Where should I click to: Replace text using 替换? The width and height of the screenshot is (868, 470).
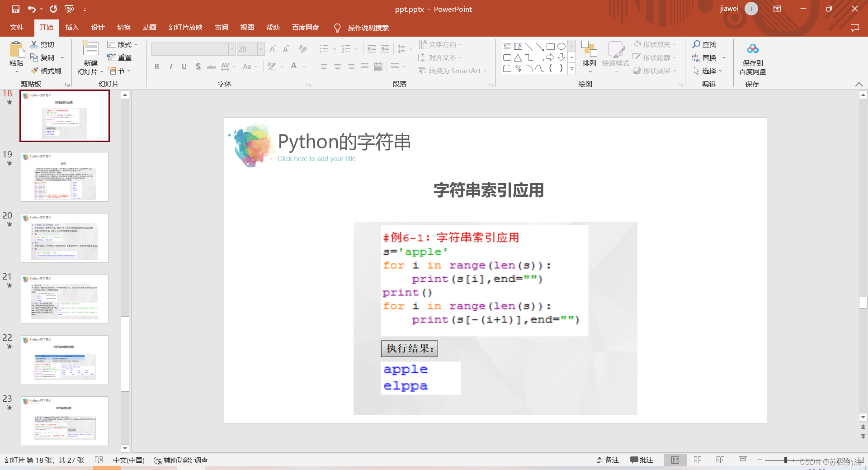(704, 57)
